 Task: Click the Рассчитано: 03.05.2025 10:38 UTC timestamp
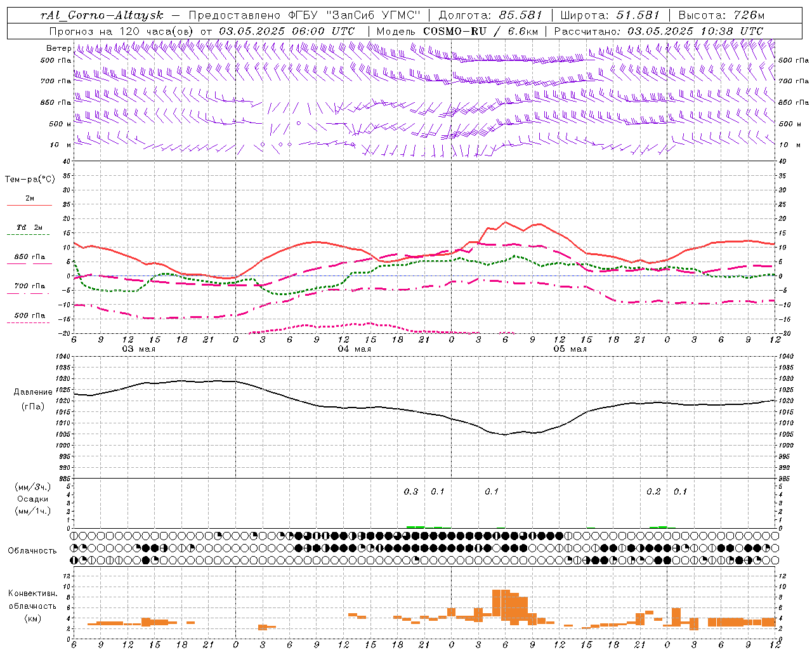pyautogui.click(x=658, y=31)
